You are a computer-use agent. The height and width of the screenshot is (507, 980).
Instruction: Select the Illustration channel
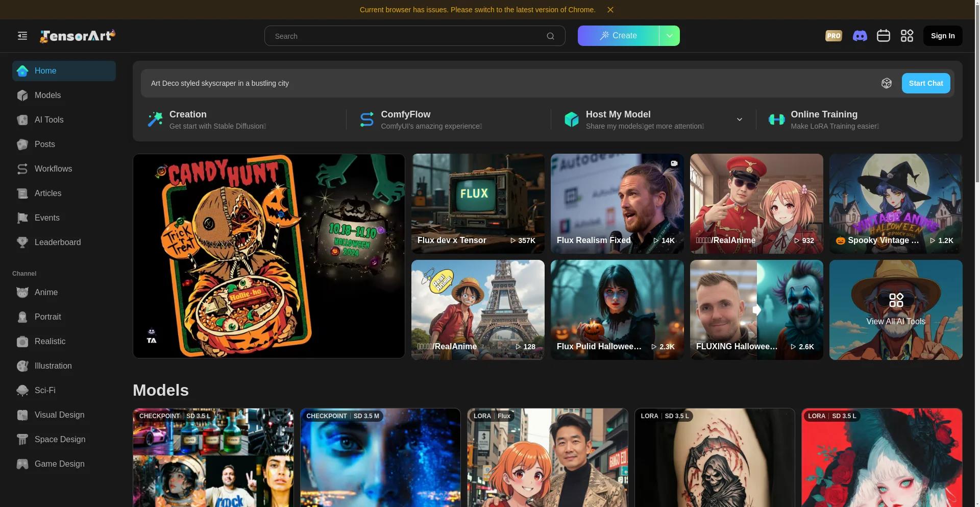(x=64, y=366)
